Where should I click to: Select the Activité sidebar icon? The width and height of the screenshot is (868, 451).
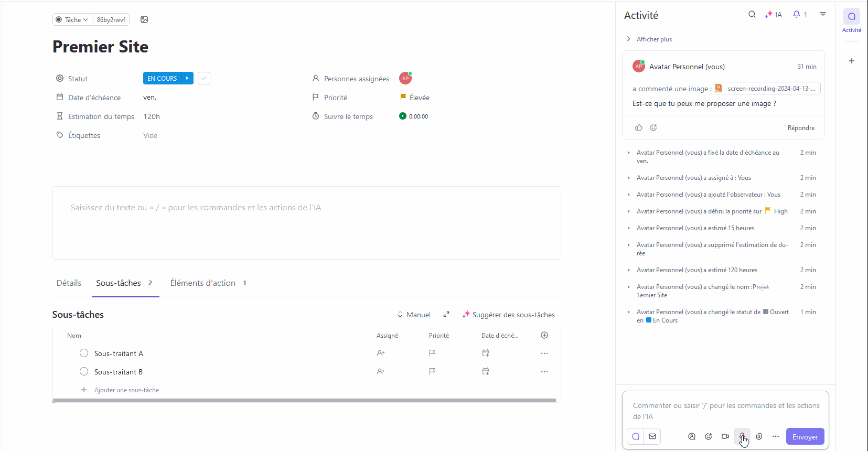(852, 16)
